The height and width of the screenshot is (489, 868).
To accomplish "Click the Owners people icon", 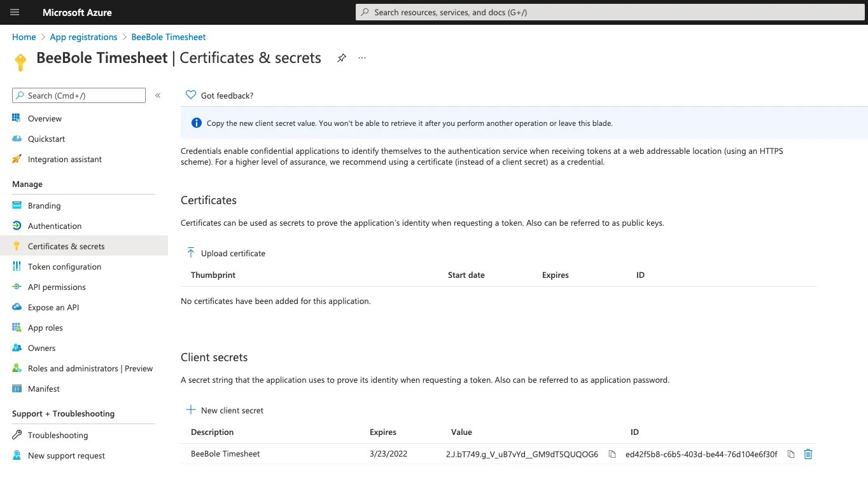I will coord(17,348).
